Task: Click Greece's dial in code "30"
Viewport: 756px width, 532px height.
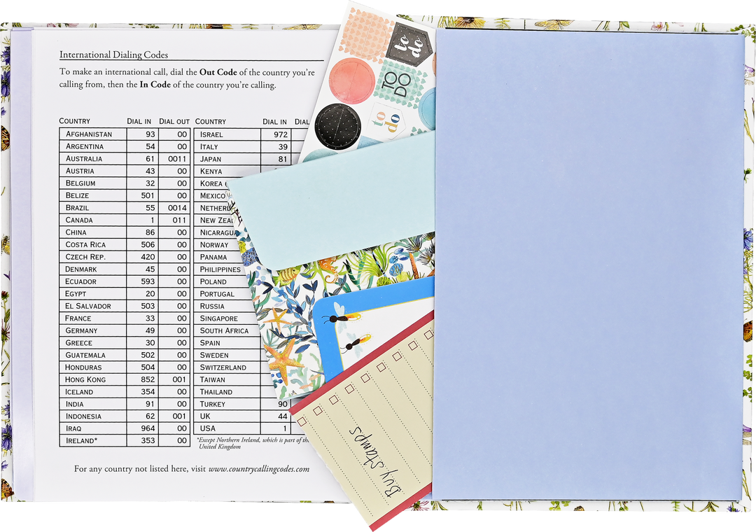Action: (x=150, y=342)
